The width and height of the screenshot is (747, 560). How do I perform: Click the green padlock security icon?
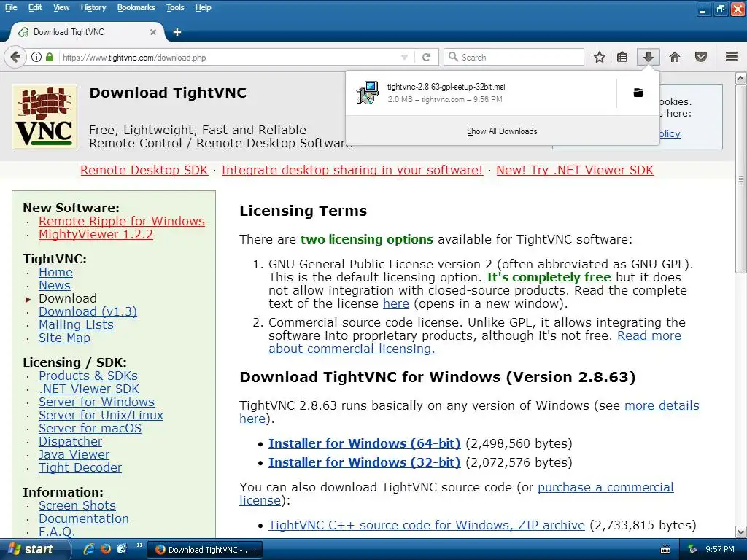(50, 57)
